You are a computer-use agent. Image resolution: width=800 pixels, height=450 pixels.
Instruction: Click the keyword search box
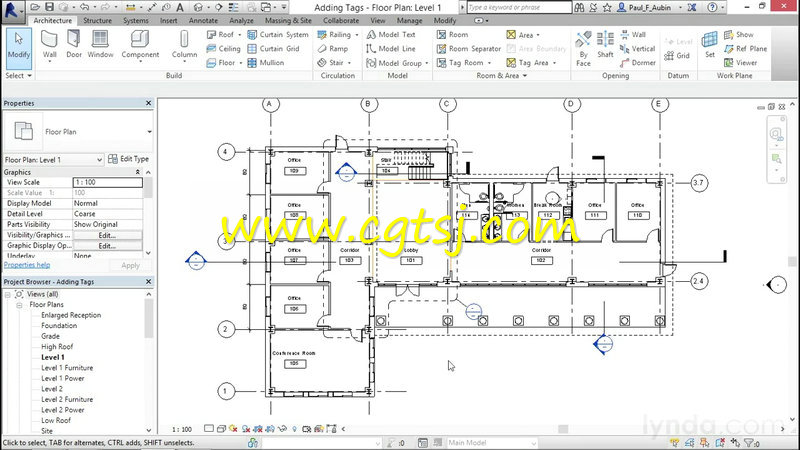(x=519, y=7)
